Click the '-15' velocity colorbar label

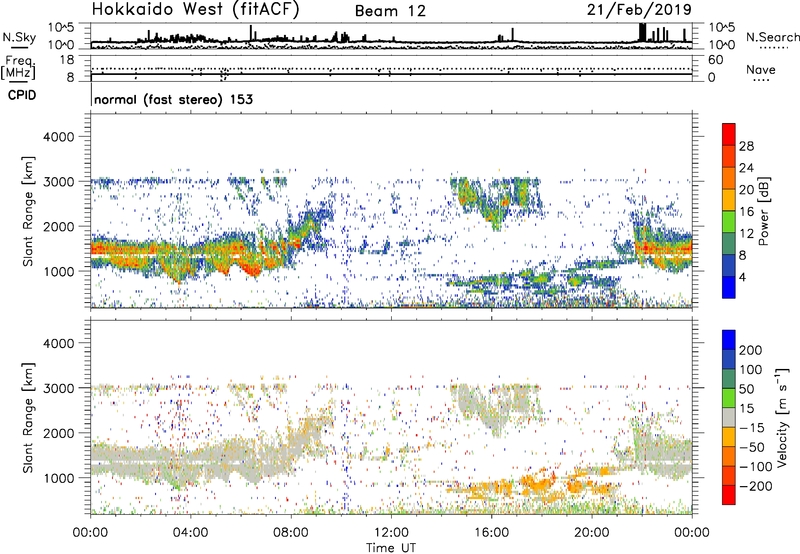coord(752,428)
